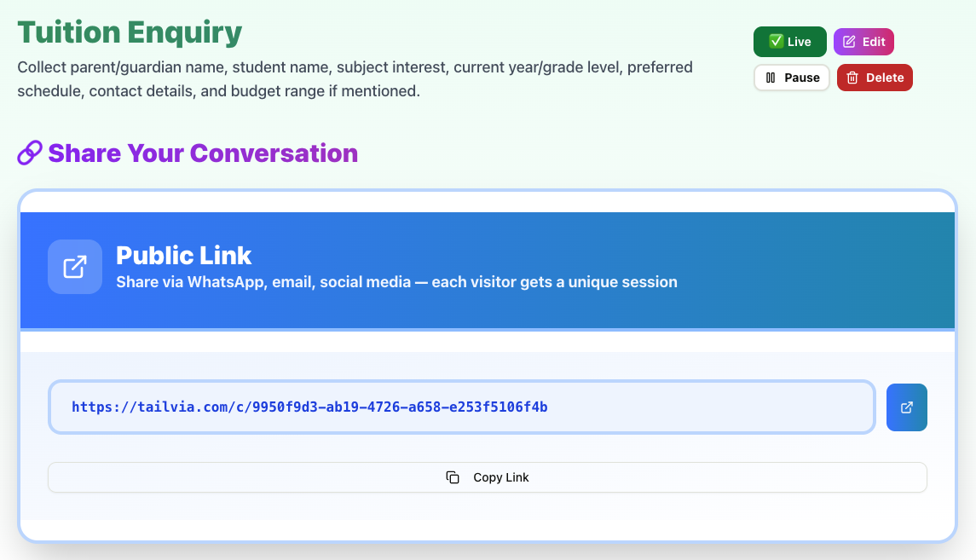The height and width of the screenshot is (560, 976).
Task: Click the copy icon on the Copy Link button
Action: pyautogui.click(x=453, y=477)
